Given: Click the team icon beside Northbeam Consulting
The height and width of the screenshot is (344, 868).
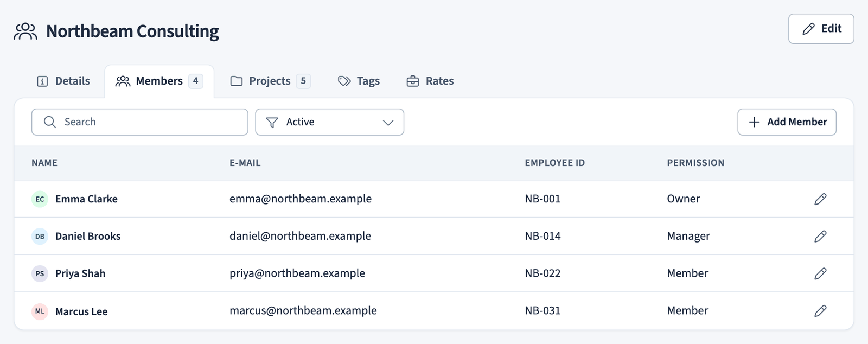Looking at the screenshot, I should 25,31.
